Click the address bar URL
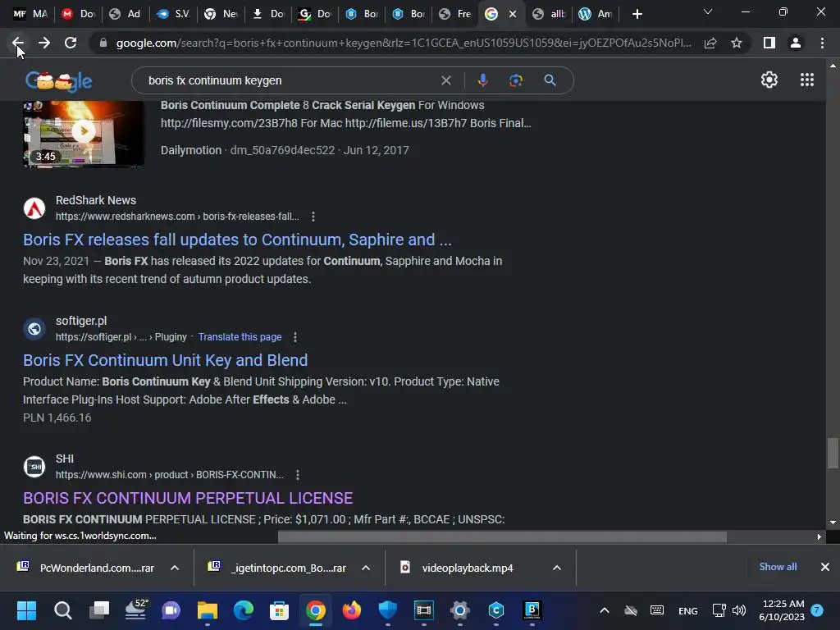The image size is (840, 630). click(404, 43)
